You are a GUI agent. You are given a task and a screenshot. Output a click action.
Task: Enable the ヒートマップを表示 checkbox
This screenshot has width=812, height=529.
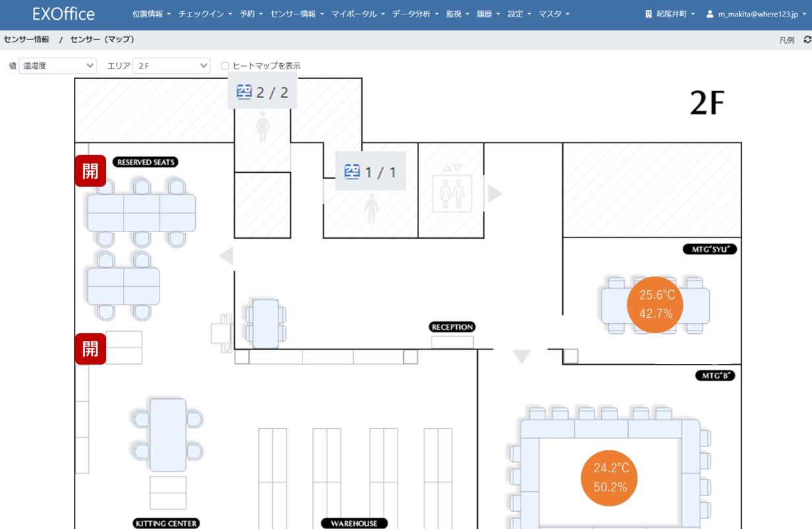point(225,66)
